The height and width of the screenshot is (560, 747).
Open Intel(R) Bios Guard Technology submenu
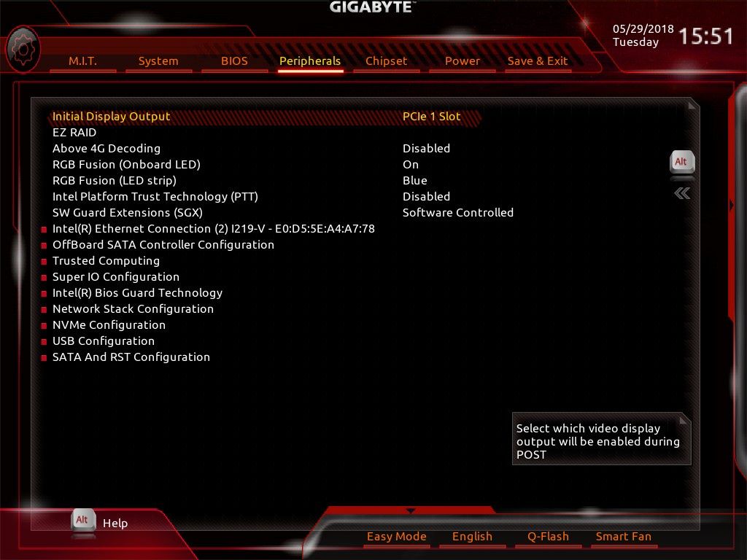point(137,293)
